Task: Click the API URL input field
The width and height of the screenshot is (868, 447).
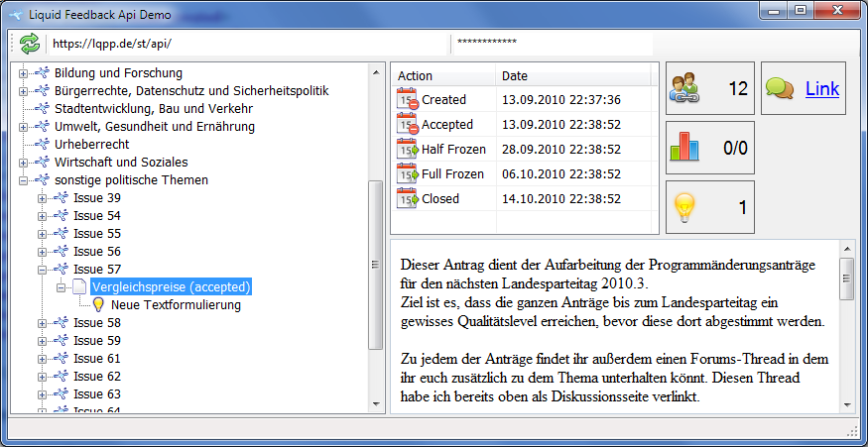Action: coord(248,44)
